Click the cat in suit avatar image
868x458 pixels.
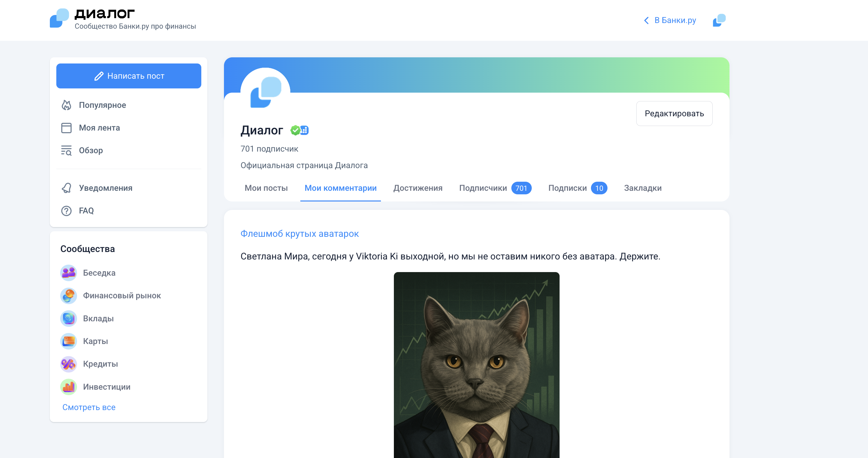(x=476, y=365)
